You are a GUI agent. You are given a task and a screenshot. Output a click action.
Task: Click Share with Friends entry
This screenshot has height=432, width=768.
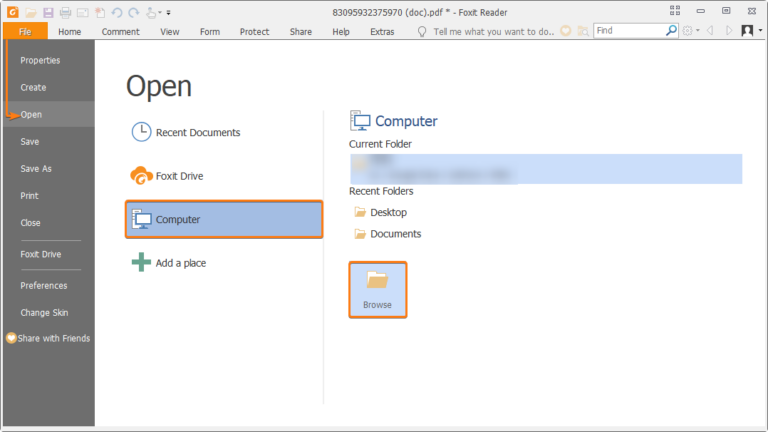[x=49, y=338]
